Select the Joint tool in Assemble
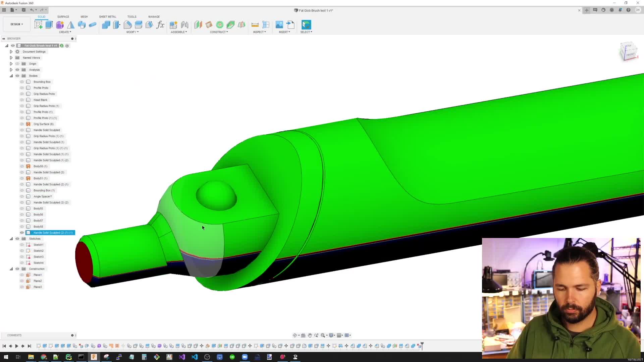The width and height of the screenshot is (644, 362). tap(184, 24)
